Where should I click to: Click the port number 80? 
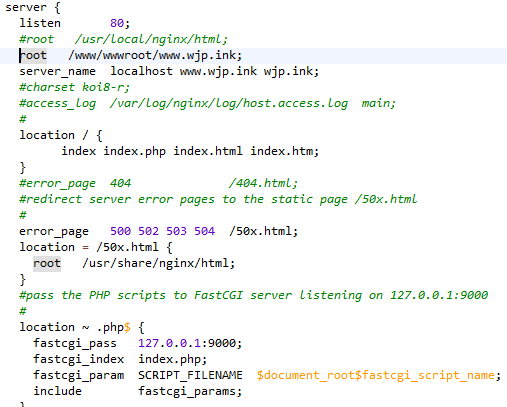click(x=117, y=23)
